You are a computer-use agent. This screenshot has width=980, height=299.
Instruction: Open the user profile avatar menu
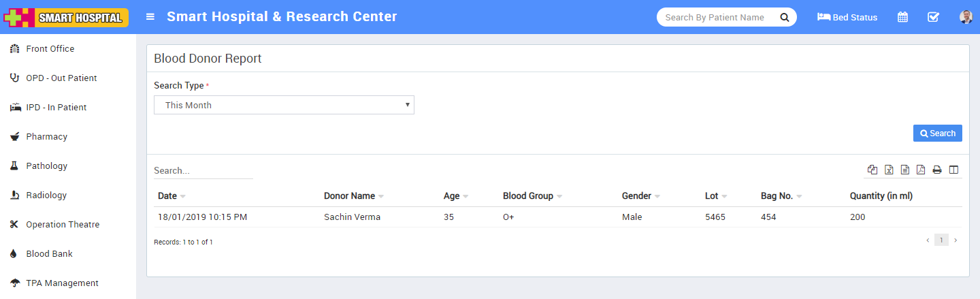click(x=966, y=17)
